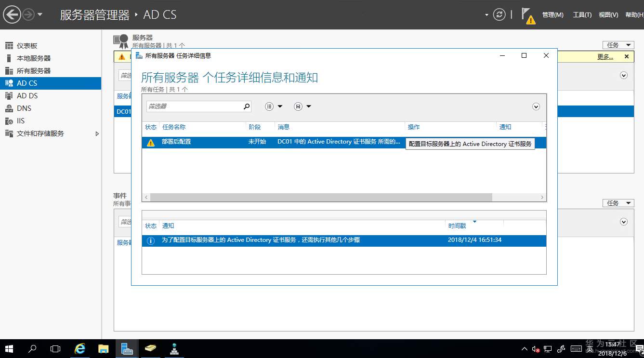Screen dimensions: 644x358
Task: Open the 工具(T) menu
Action: [582, 15]
